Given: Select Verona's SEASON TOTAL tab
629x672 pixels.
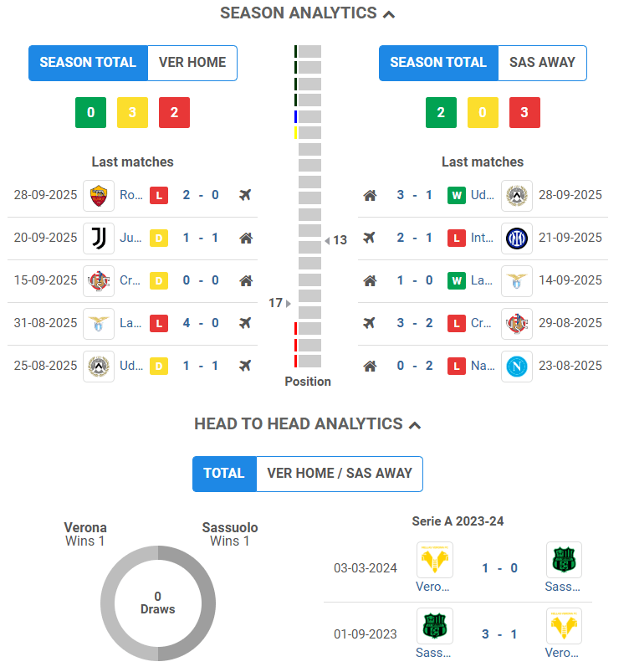Looking at the screenshot, I should click(x=88, y=63).
